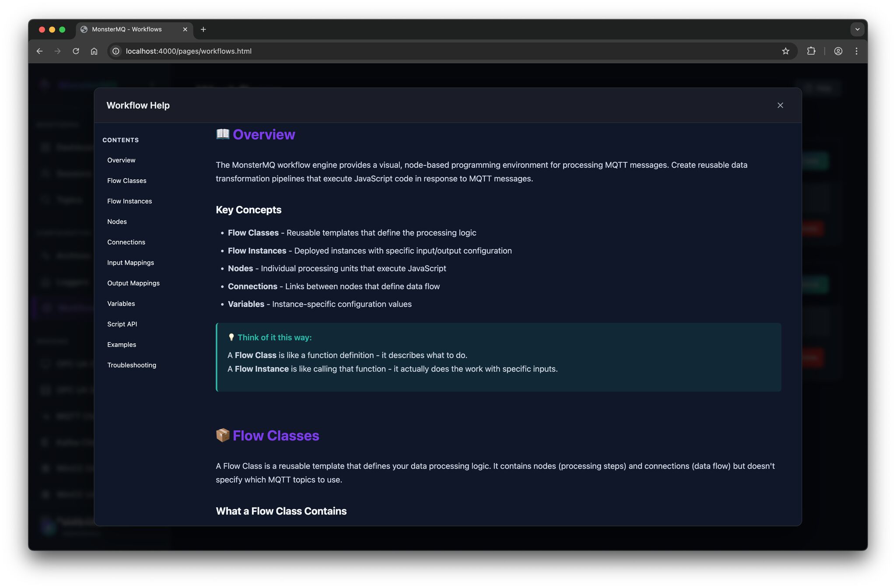Open a new tab with plus icon
This screenshot has height=588, width=896.
tap(203, 29)
